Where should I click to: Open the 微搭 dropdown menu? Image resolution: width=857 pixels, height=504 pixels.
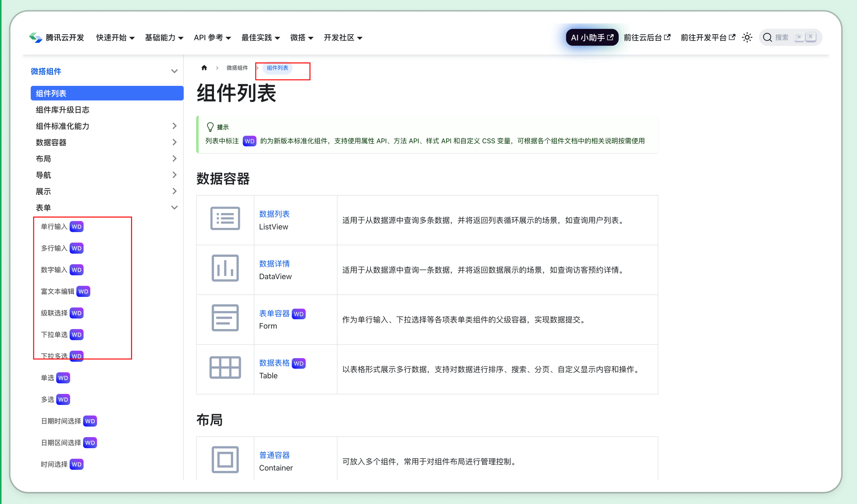click(302, 37)
